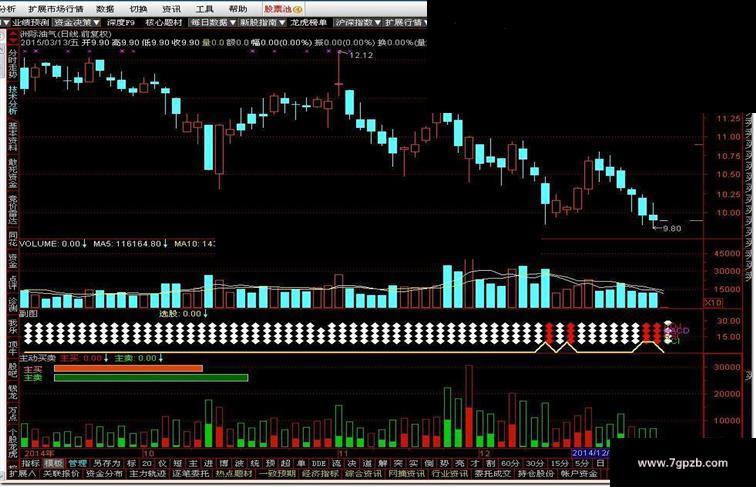Open the 数据 menu
The width and height of the screenshot is (756, 487).
(x=106, y=9)
